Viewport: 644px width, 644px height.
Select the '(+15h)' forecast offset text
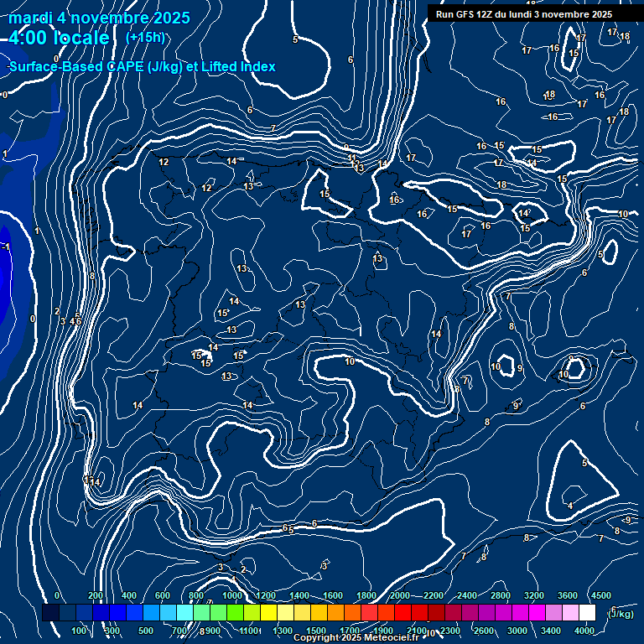coord(146,38)
